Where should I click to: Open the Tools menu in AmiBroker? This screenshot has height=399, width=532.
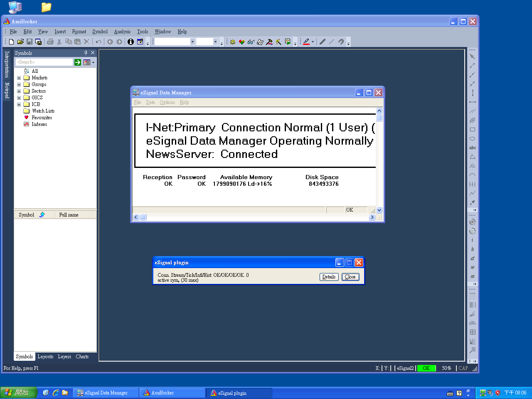point(143,32)
